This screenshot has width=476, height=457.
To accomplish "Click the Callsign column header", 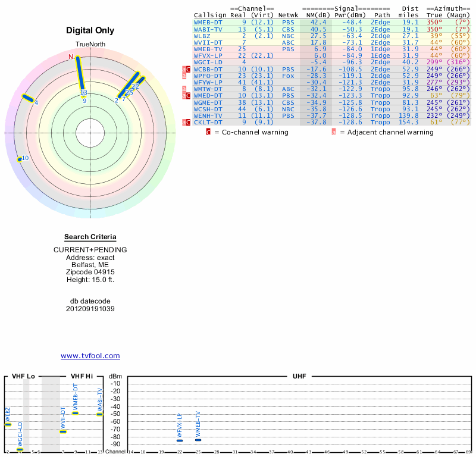I will coord(210,15).
